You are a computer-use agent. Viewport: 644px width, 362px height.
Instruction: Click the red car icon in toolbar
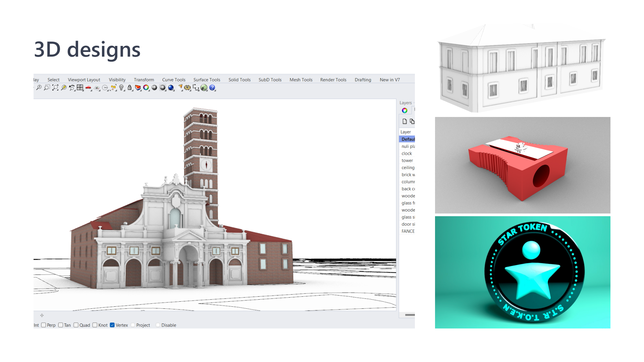click(x=88, y=87)
